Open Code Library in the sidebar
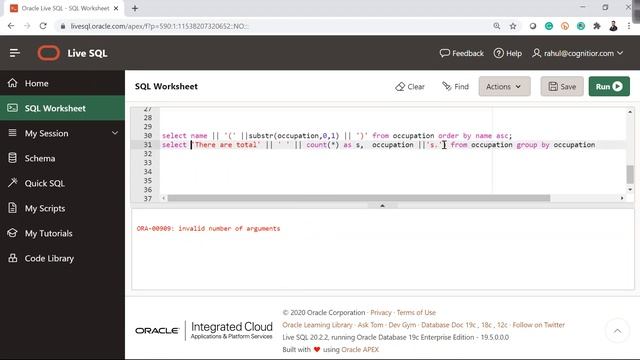The image size is (640, 360). (x=62, y=258)
